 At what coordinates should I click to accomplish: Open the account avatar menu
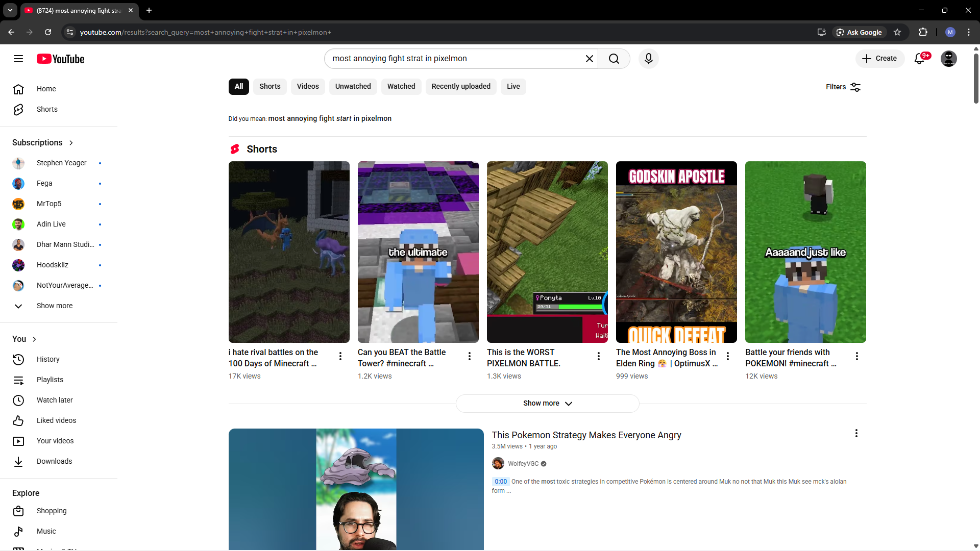point(948,59)
